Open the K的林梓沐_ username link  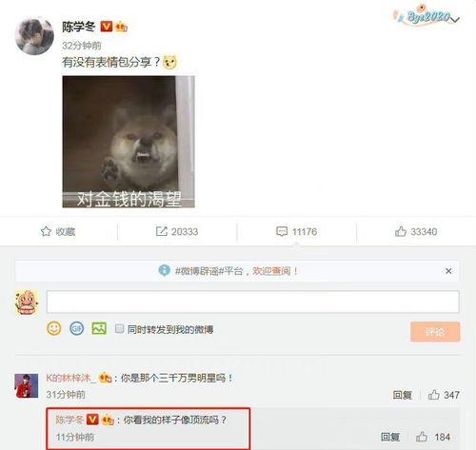[70, 378]
